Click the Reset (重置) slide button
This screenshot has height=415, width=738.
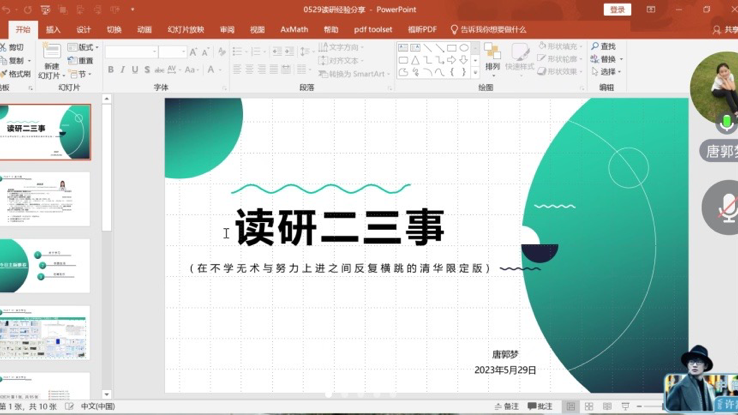coord(80,60)
